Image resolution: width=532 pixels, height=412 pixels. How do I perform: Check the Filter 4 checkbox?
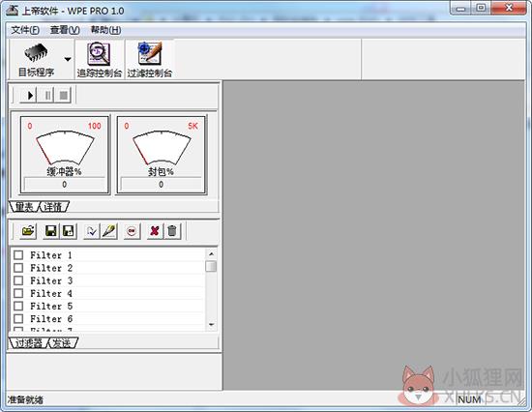(18, 293)
